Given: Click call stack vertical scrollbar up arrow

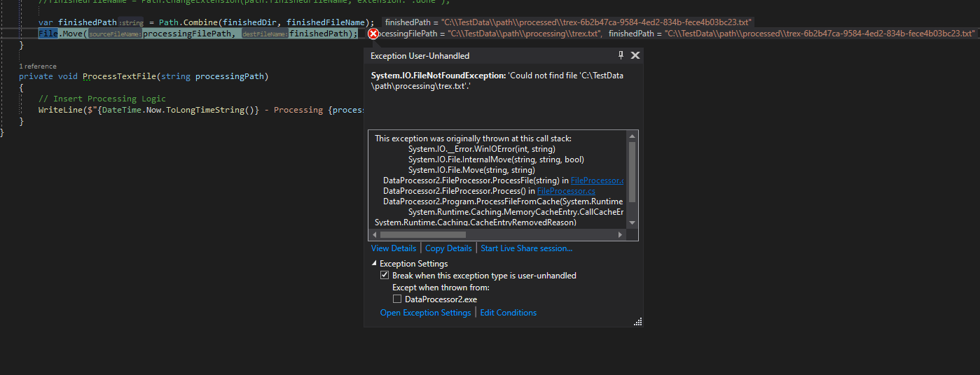Looking at the screenshot, I should 633,136.
